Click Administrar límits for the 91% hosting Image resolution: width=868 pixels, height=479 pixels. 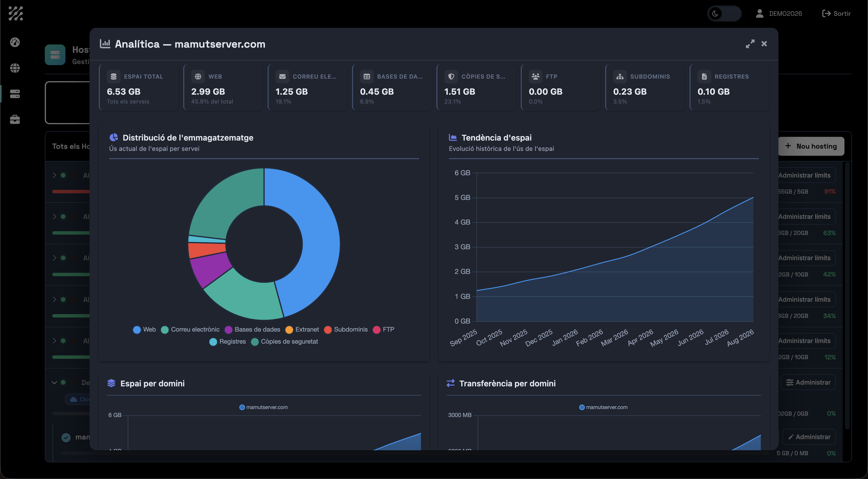[x=807, y=175]
